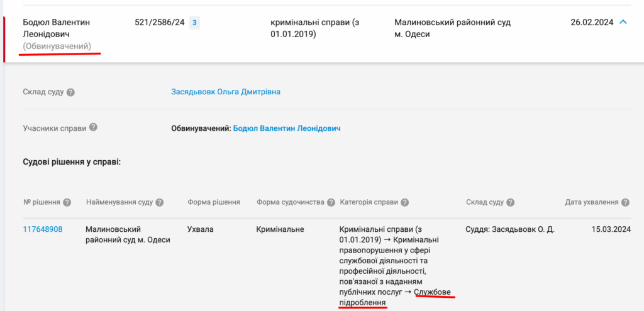Click help icon next to "Дата ухвалення" header
Screen dimensions: 644x311
[x=625, y=202]
